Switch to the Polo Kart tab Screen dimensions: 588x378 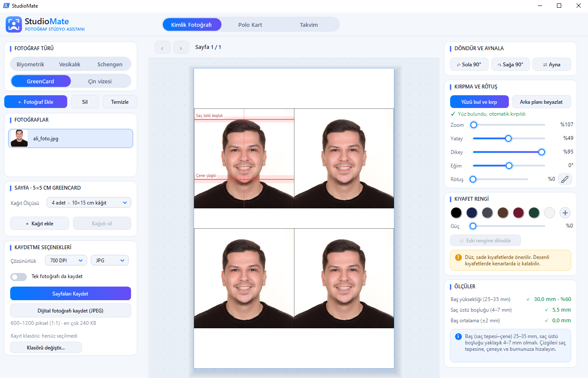[250, 25]
